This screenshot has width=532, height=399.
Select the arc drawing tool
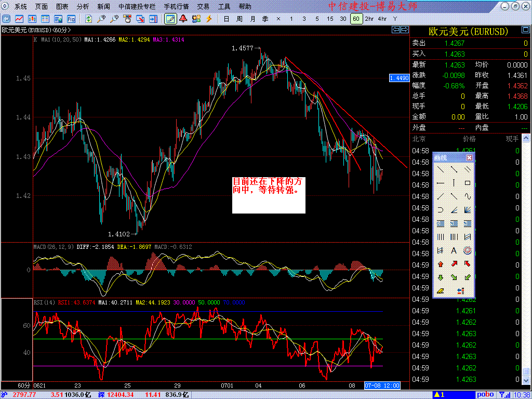(x=441, y=210)
